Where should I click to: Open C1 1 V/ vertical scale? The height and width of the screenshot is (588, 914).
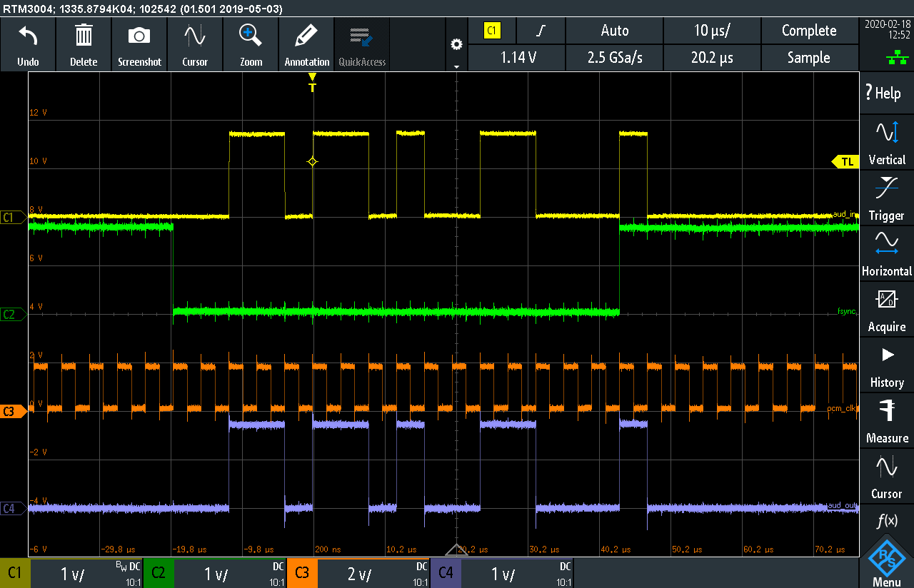[x=73, y=574]
